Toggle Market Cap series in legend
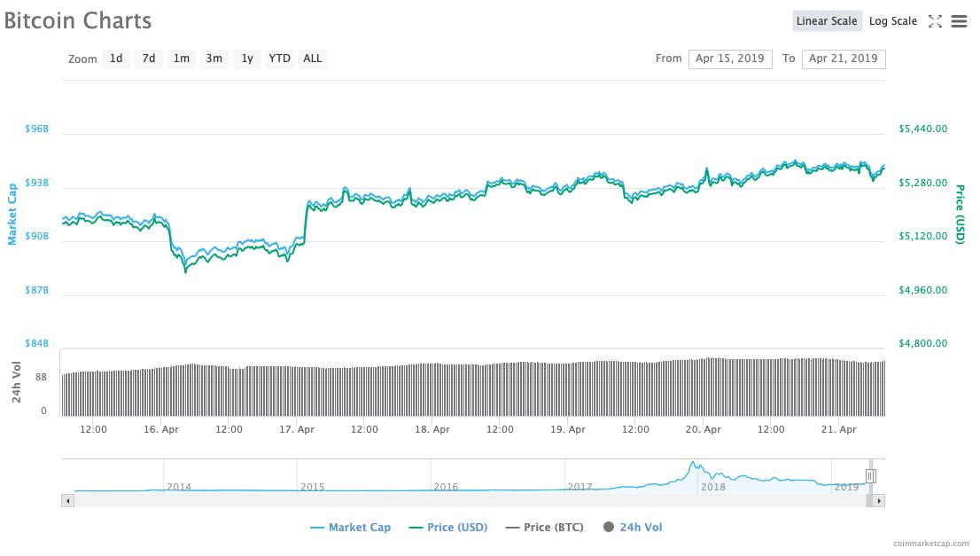This screenshot has height=556, width=980. click(351, 528)
